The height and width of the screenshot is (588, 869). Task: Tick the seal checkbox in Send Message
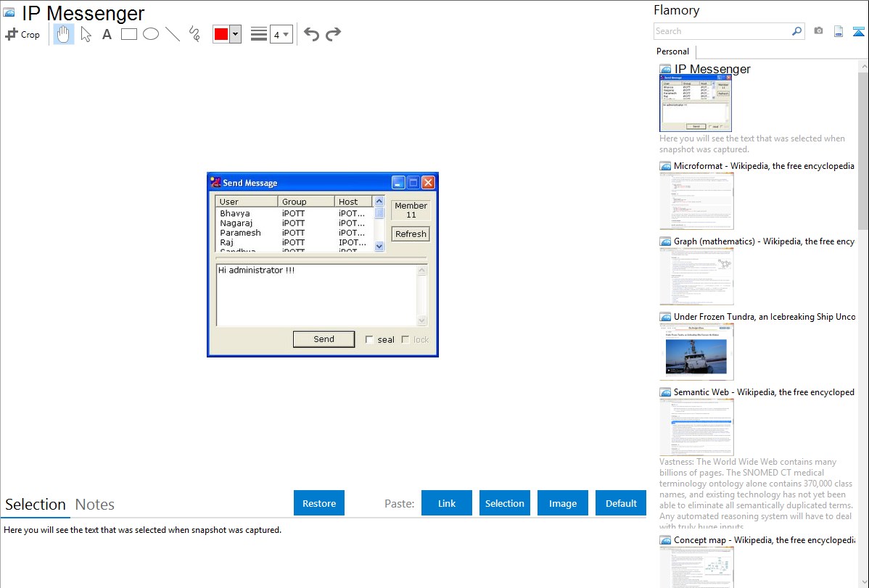tap(369, 339)
